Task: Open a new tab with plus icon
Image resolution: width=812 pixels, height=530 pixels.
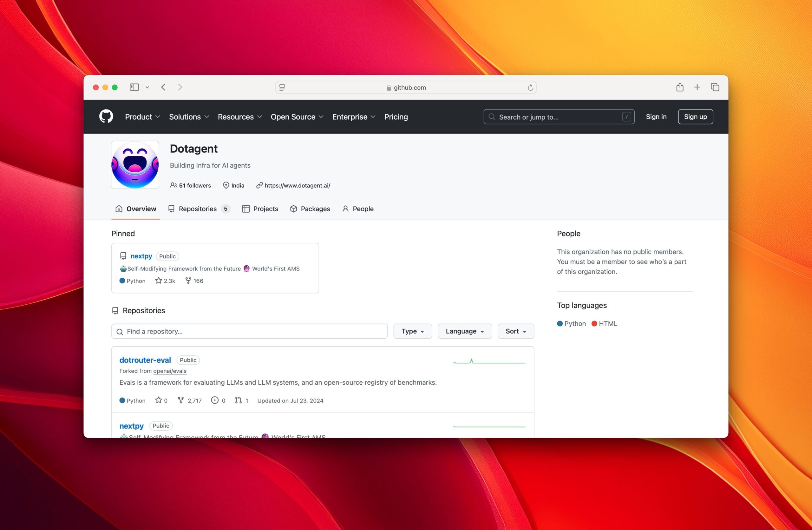Action: [697, 87]
